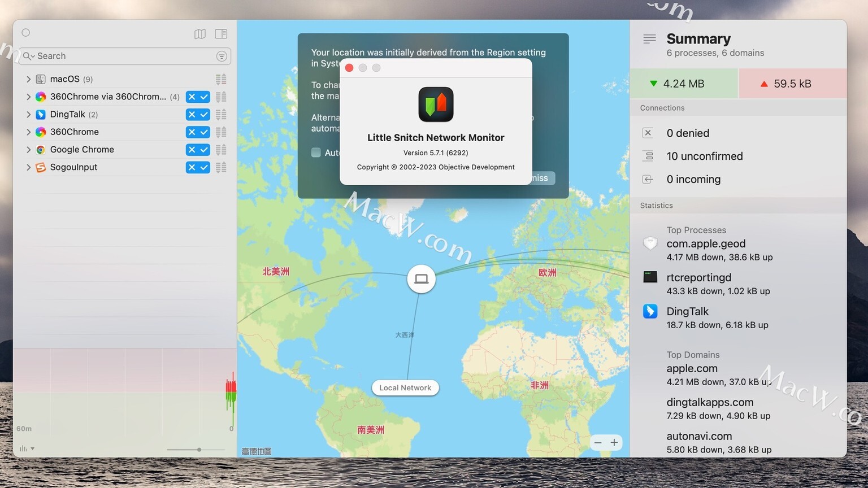Image resolution: width=868 pixels, height=488 pixels.
Task: Click the DingTalk icon in Top Processes
Action: [x=650, y=311]
